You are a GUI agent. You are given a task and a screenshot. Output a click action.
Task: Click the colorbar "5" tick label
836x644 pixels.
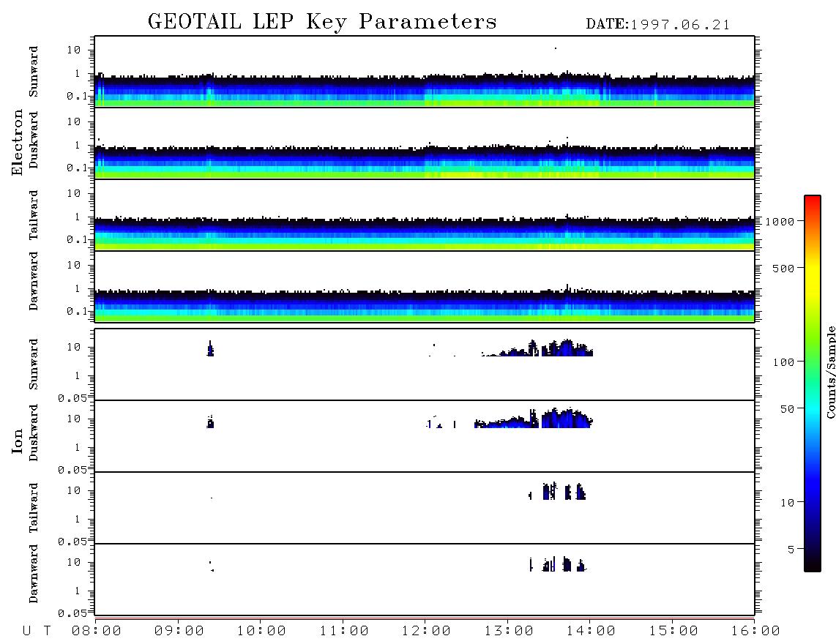click(x=791, y=550)
